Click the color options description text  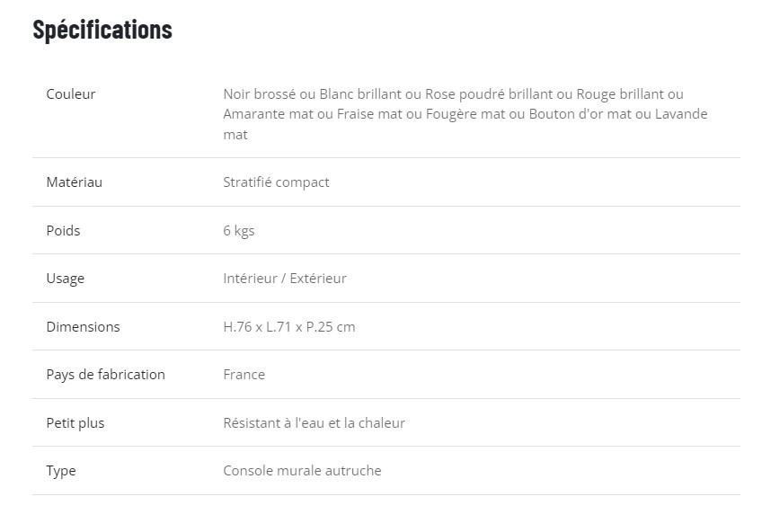[x=465, y=114]
